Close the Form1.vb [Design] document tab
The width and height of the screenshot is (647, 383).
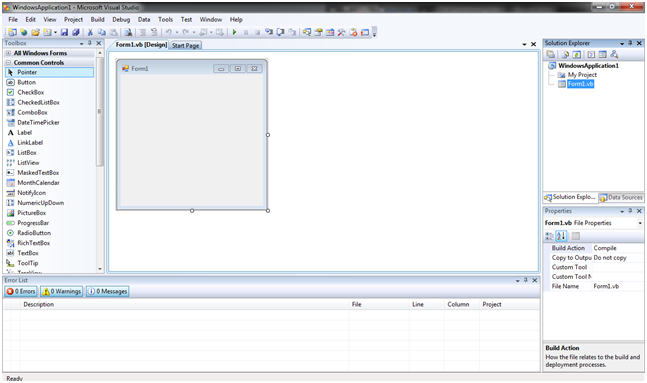[533, 44]
